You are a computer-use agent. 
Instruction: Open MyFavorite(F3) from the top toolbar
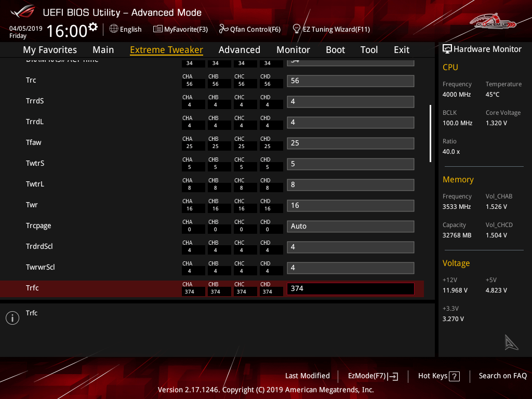(180, 29)
